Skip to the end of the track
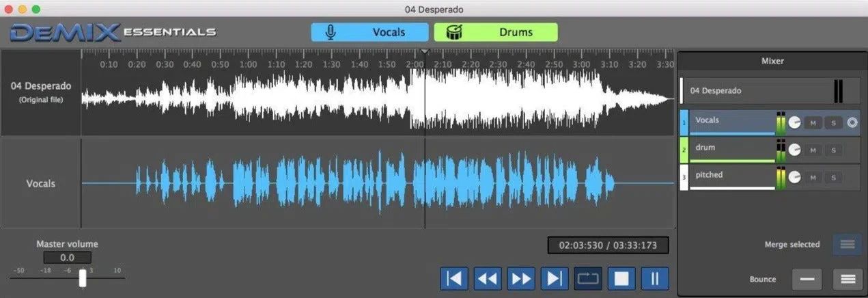Screen dimensions: 868x298 click(555, 278)
